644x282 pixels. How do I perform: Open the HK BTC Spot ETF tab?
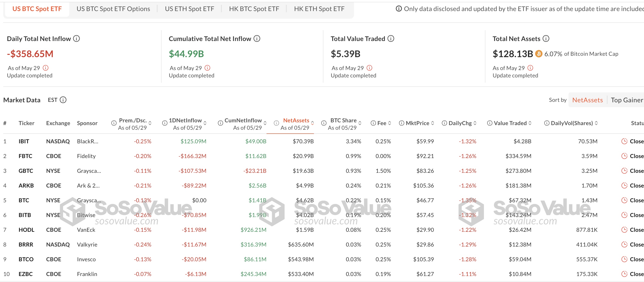(254, 9)
